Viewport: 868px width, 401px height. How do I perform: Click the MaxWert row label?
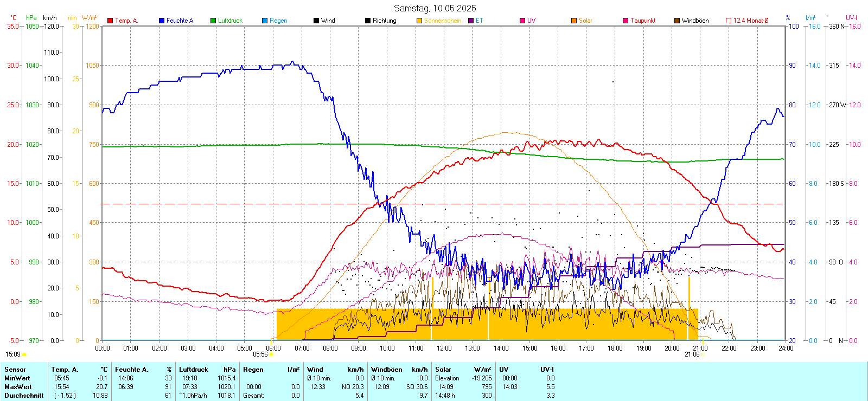click(x=18, y=387)
